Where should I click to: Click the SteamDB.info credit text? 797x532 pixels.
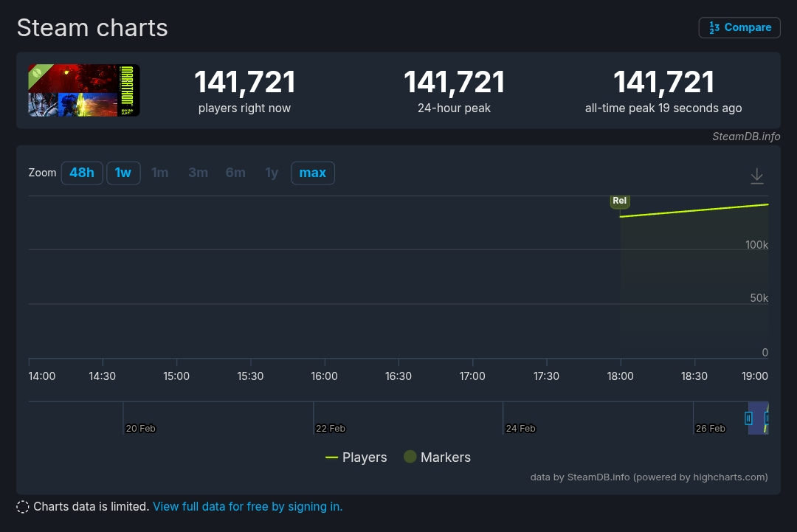[x=745, y=137]
